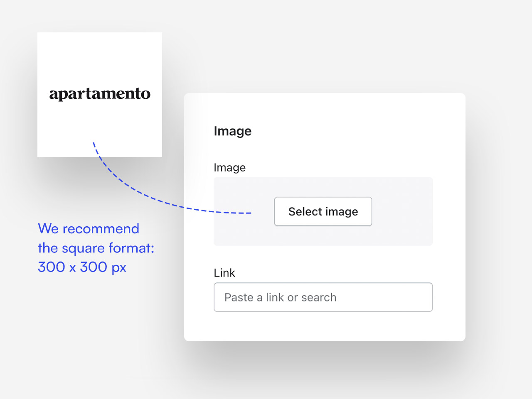
Task: Click the 'We recommend' blue text line
Action: (x=88, y=229)
